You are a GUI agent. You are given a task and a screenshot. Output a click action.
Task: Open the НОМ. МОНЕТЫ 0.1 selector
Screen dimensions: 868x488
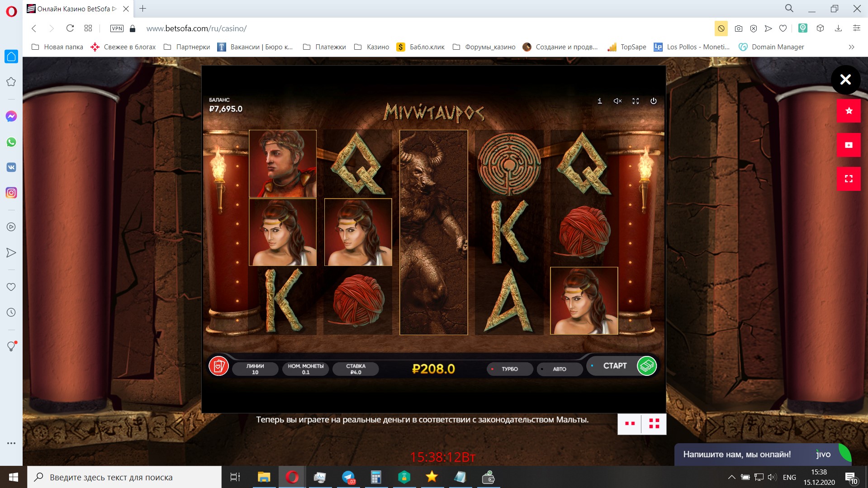306,369
